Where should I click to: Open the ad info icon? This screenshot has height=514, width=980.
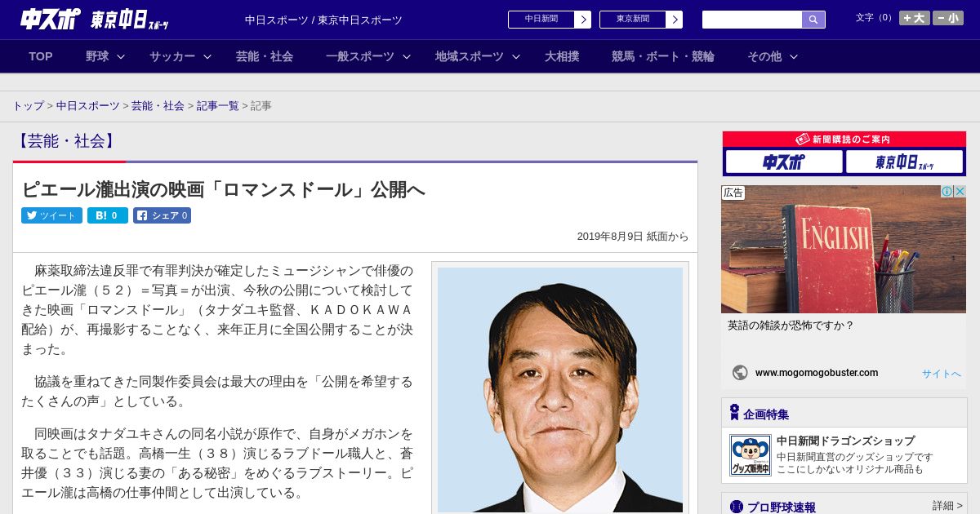tap(947, 192)
